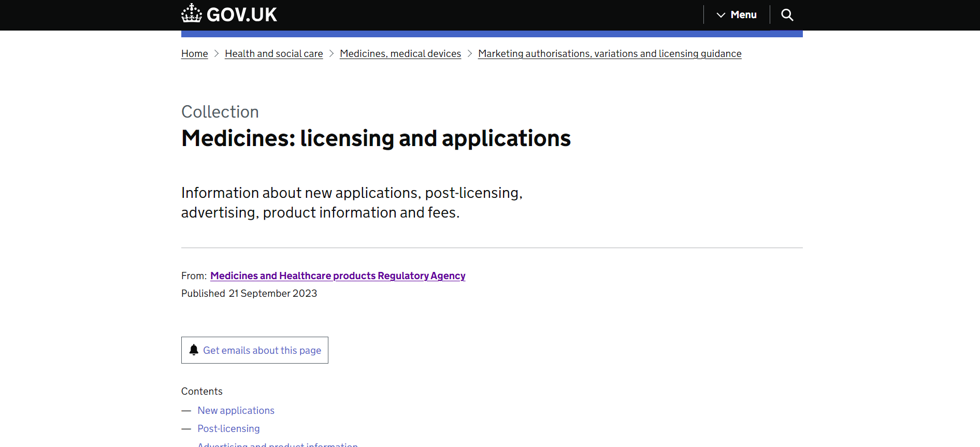980x447 pixels.
Task: Expand the Menu chevron arrow in header
Action: pos(720,15)
